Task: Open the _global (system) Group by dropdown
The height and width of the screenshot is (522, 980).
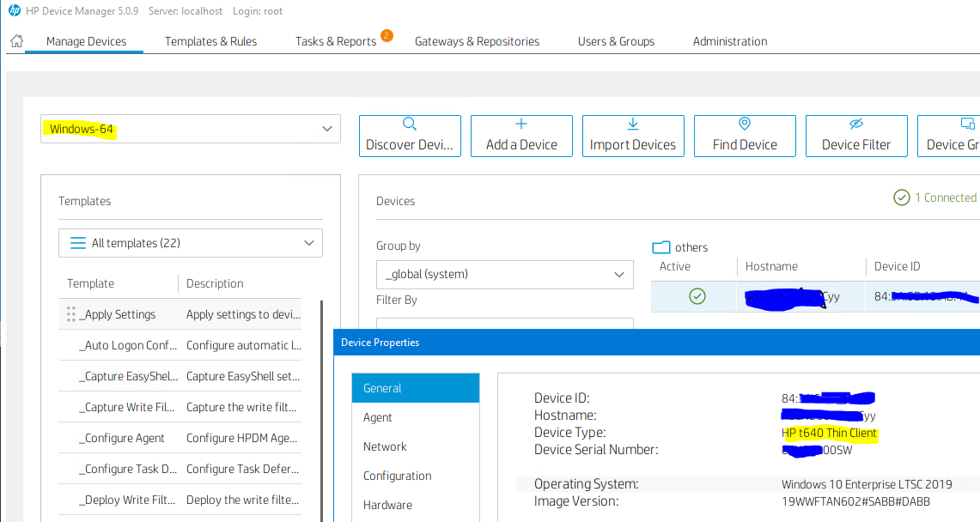Action: click(504, 274)
